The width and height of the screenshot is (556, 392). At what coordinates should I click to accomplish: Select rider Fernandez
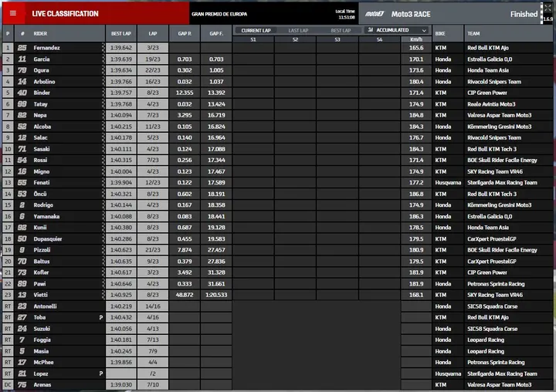46,48
